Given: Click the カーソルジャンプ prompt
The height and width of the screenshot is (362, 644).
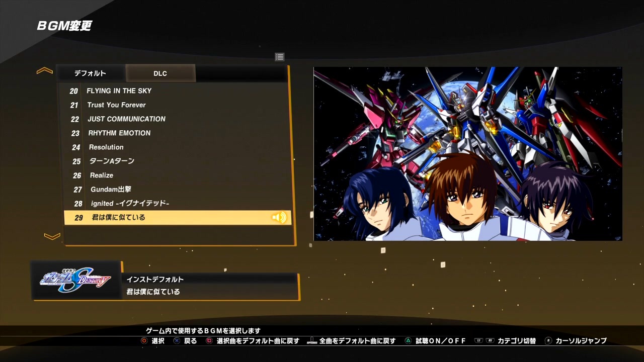Looking at the screenshot, I should pyautogui.click(x=581, y=341).
